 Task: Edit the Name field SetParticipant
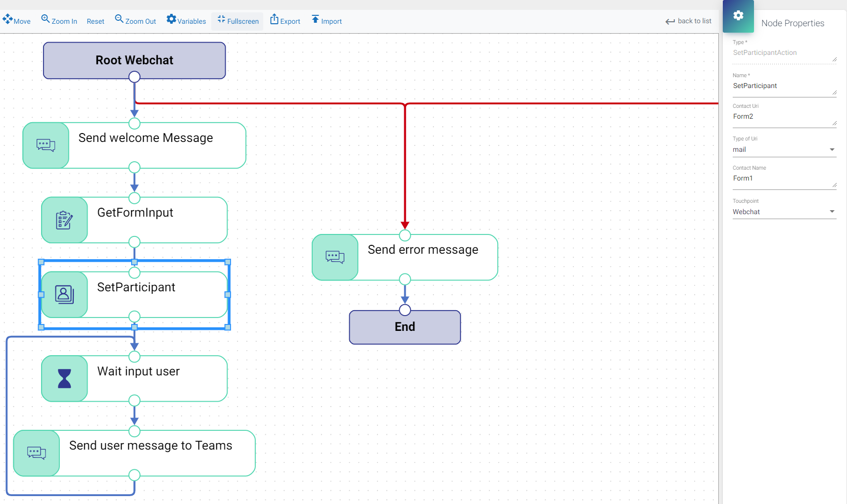(x=782, y=86)
